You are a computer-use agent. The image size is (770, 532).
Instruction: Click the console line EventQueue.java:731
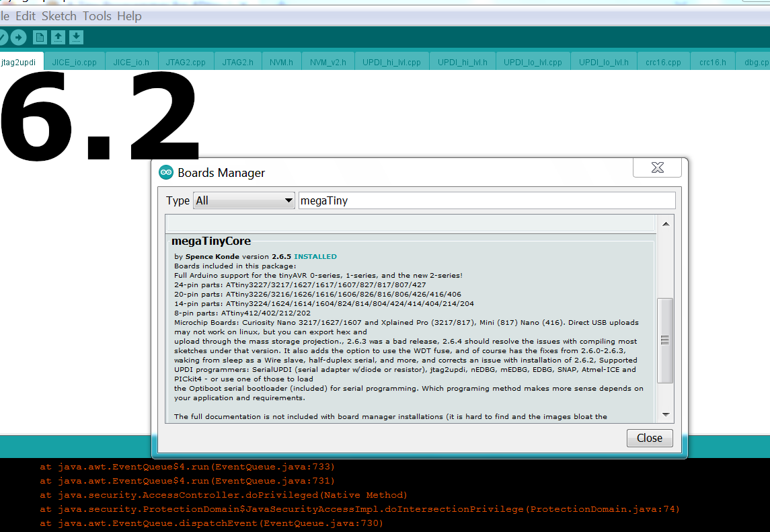tap(187, 481)
